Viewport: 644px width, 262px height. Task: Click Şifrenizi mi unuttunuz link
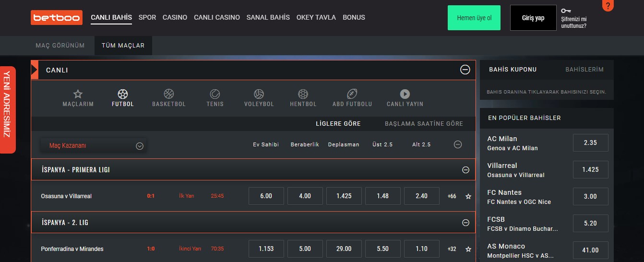[x=574, y=22]
